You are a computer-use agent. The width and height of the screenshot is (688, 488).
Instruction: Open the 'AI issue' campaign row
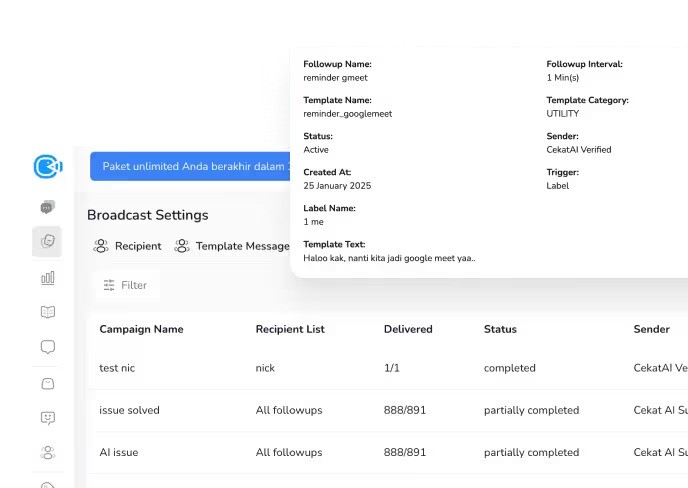click(x=119, y=452)
